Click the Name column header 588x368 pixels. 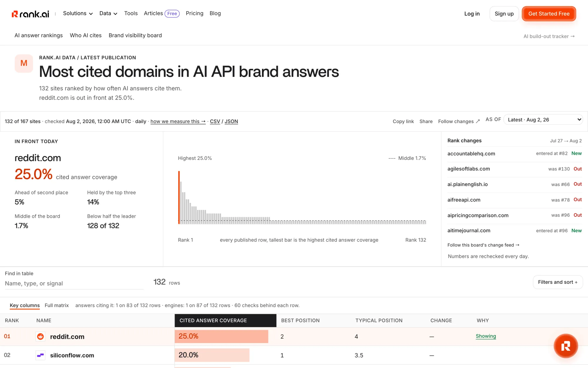coord(44,320)
